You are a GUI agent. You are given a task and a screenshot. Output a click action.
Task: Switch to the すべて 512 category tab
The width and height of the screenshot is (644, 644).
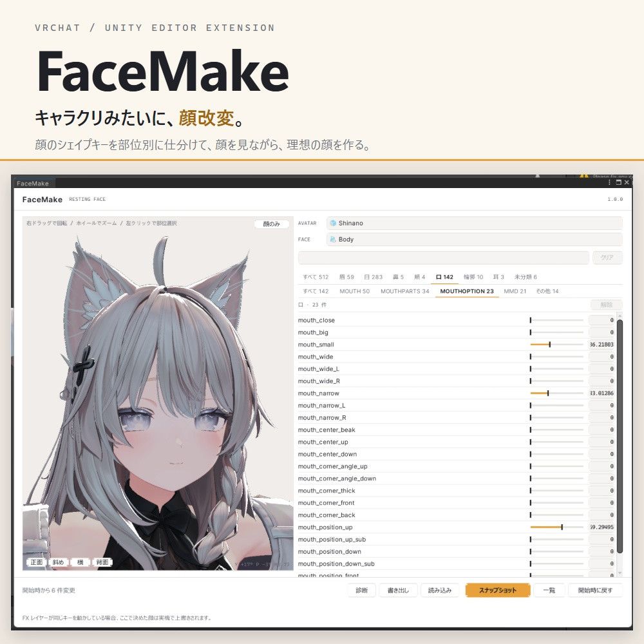point(316,277)
